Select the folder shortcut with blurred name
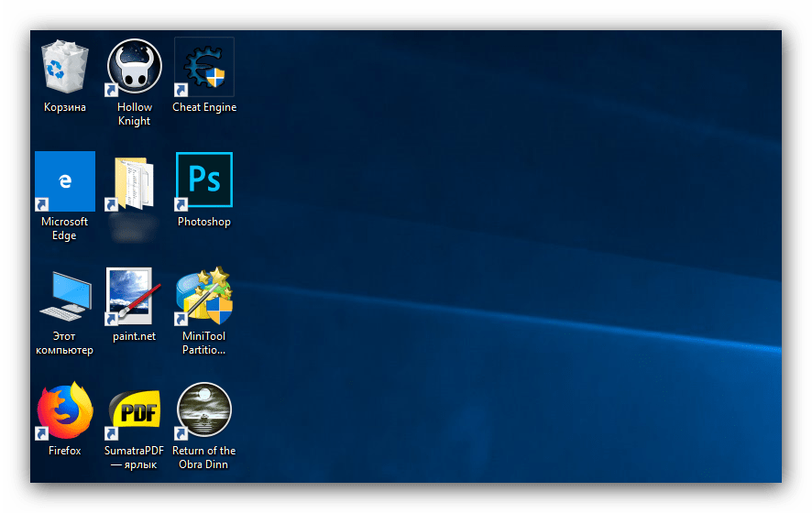Viewport: 812px width, 513px height. [135, 183]
